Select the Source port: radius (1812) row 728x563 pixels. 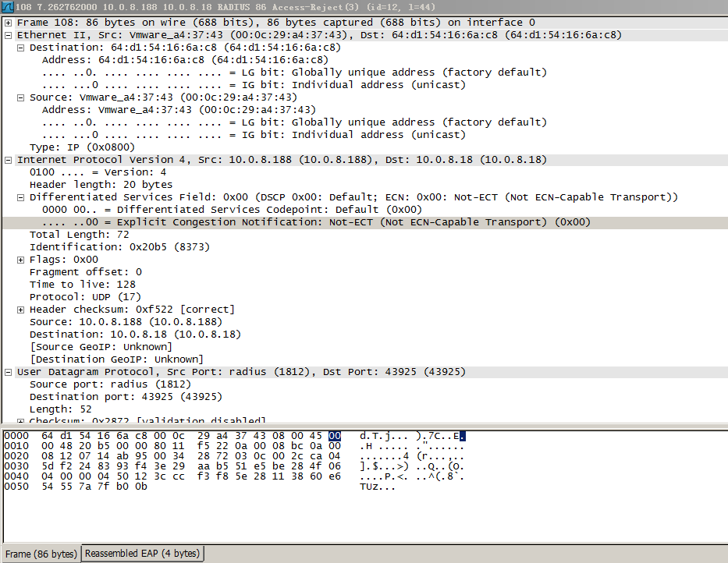86,384
